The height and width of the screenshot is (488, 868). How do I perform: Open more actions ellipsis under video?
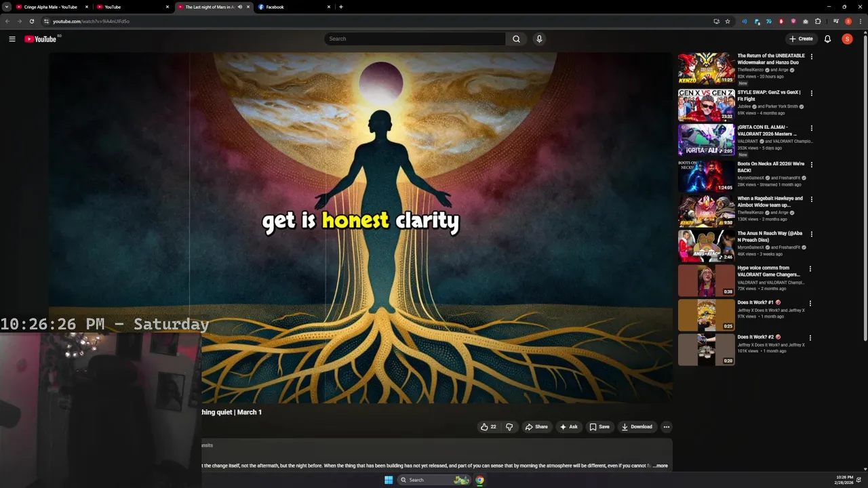tap(667, 427)
